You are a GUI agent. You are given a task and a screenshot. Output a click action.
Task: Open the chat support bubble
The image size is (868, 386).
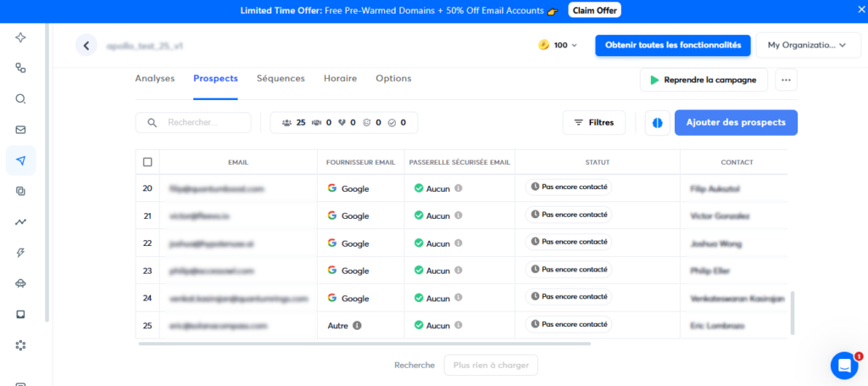[x=843, y=366]
